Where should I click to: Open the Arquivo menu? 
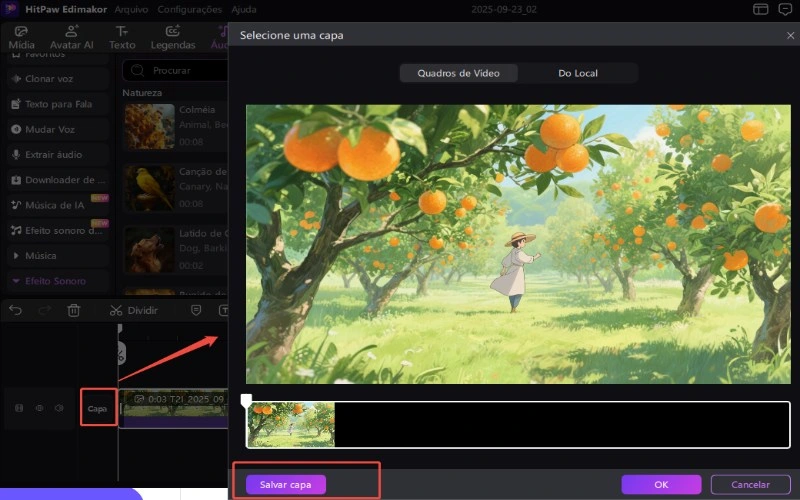[131, 9]
